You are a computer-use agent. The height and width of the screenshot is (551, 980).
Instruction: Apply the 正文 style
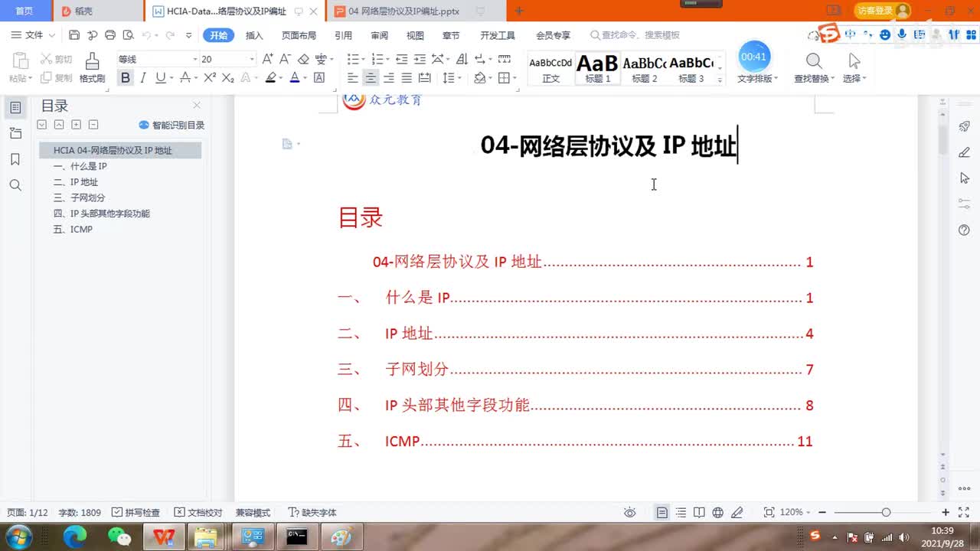(550, 68)
